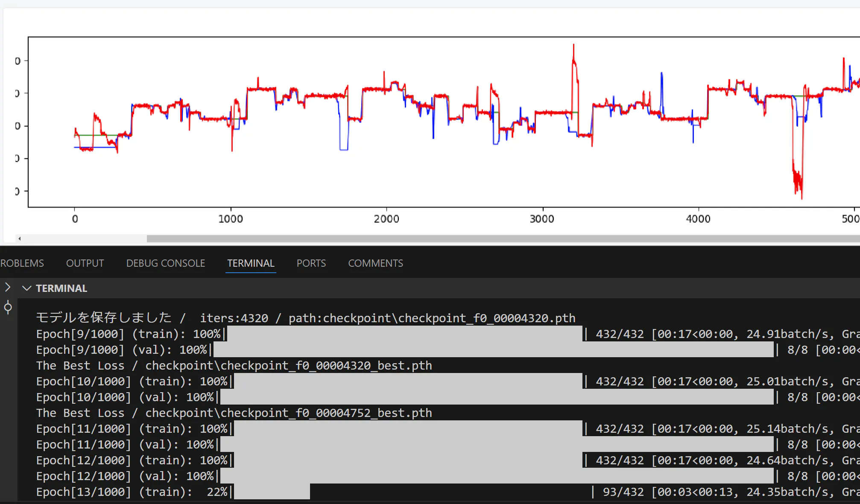Click the checkpoint_f0_00004320_best.pth path text
The height and width of the screenshot is (504, 860).
pos(288,366)
